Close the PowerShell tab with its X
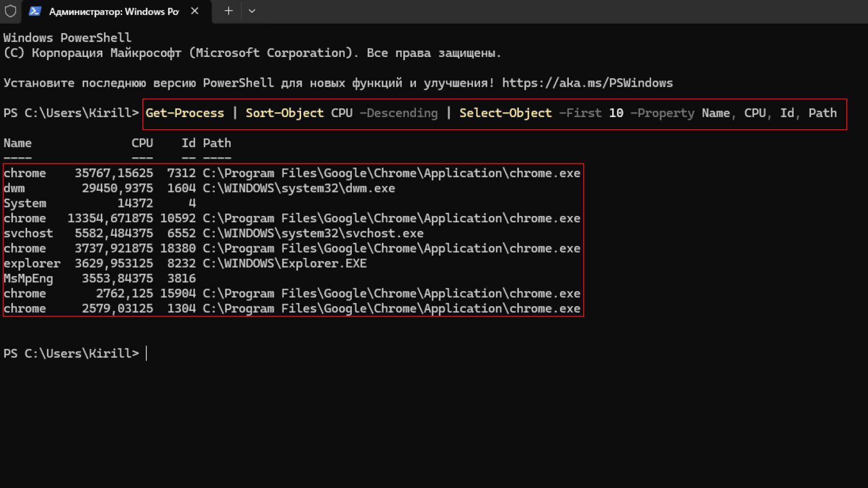This screenshot has height=488, width=868. [195, 11]
